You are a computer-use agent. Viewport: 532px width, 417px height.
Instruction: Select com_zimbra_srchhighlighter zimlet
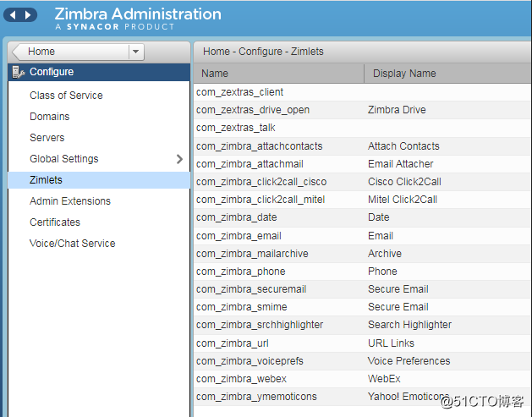260,325
